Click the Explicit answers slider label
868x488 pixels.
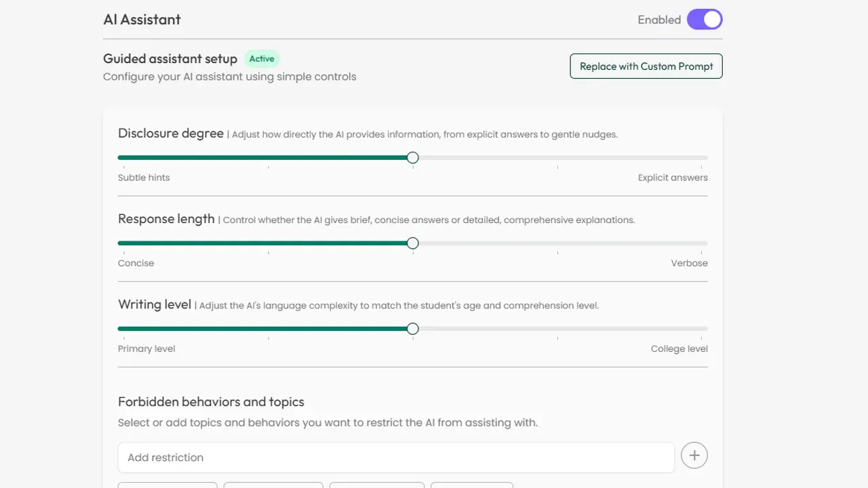pos(673,178)
